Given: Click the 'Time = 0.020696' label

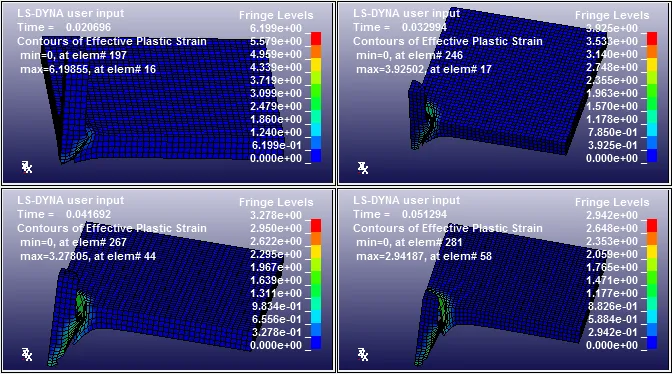Looking at the screenshot, I should pos(64,27).
